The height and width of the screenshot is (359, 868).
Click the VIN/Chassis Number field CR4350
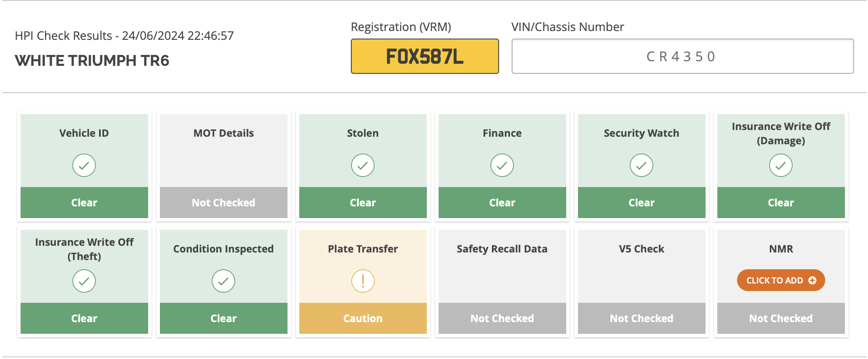click(x=682, y=56)
